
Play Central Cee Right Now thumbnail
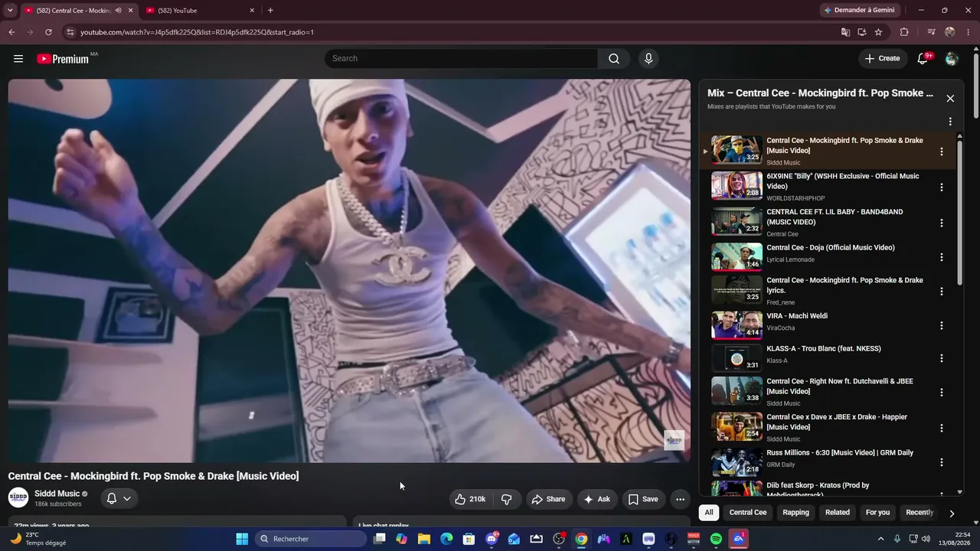737,391
